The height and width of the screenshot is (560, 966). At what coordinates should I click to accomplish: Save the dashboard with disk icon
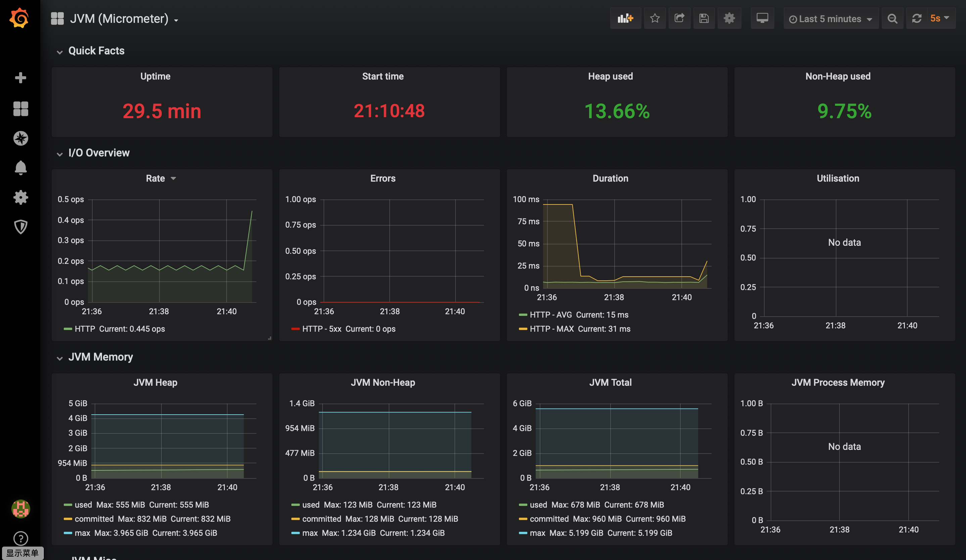(704, 18)
